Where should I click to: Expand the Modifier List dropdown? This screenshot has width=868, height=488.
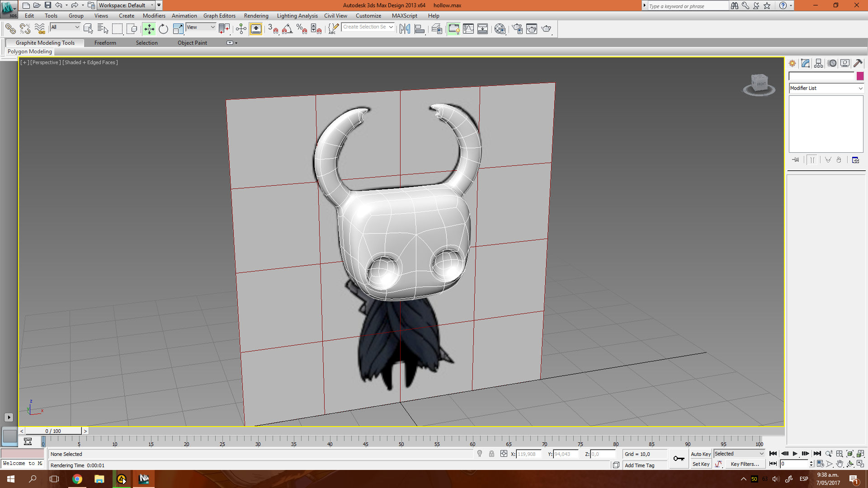pyautogui.click(x=826, y=88)
